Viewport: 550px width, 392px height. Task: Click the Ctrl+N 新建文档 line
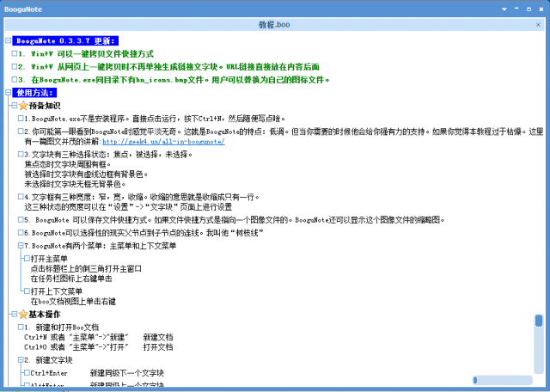[99, 337]
